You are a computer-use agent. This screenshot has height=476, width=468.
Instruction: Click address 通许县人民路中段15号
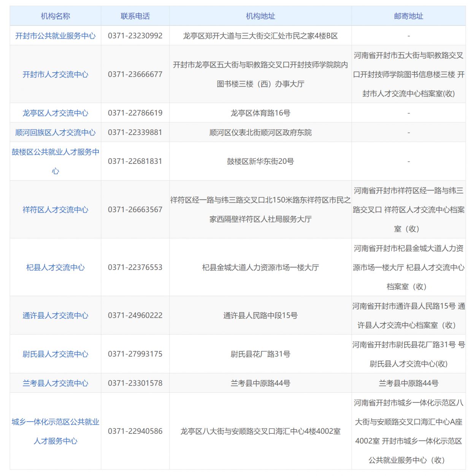(x=260, y=316)
